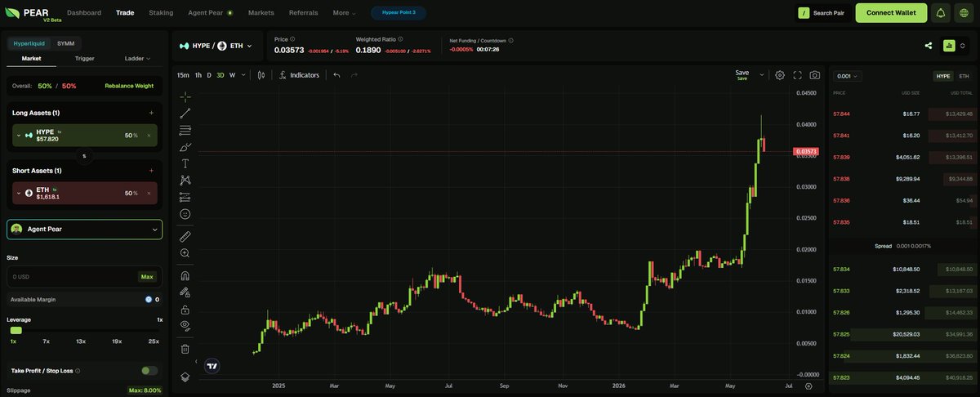Open the Markets page
Screen dimensions: 980x397
click(x=261, y=13)
